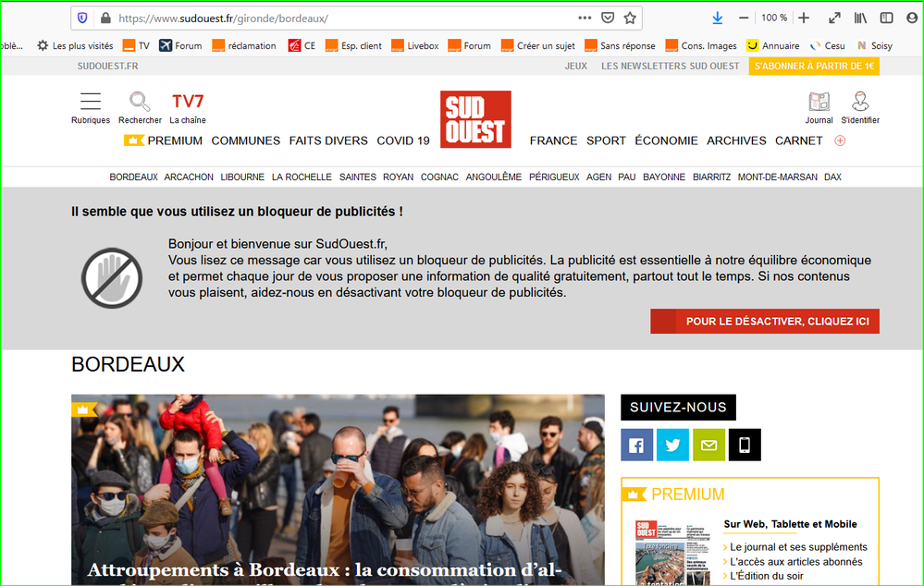Viewport: 924px width, 586px height.
Task: Open page actions three-dot menu
Action: click(x=585, y=18)
